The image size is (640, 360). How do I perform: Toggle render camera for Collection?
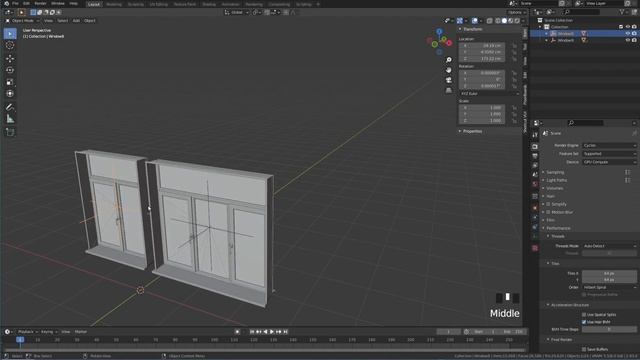(634, 27)
